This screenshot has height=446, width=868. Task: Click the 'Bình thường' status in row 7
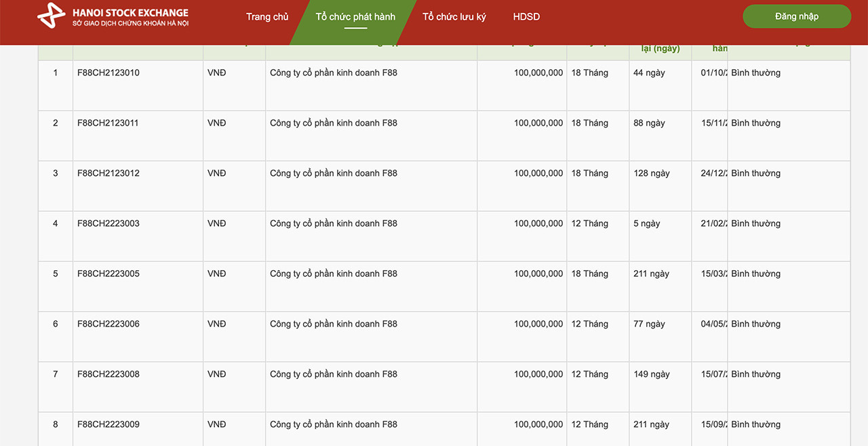[x=755, y=375]
